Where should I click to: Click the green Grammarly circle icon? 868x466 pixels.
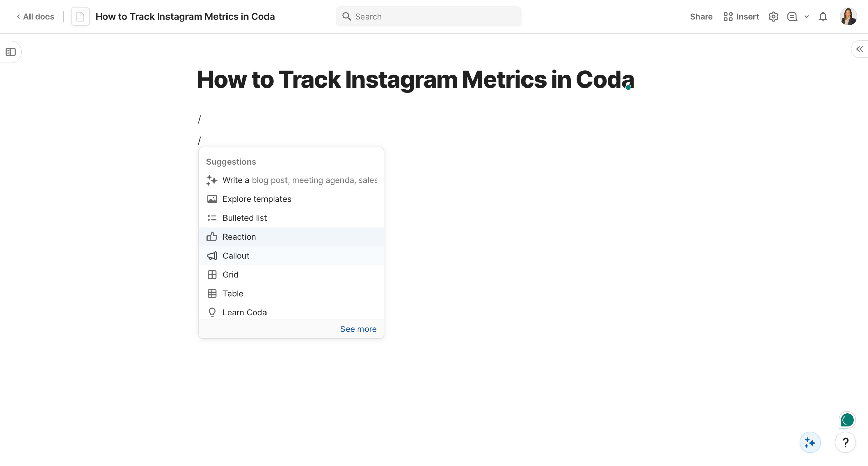click(x=847, y=420)
